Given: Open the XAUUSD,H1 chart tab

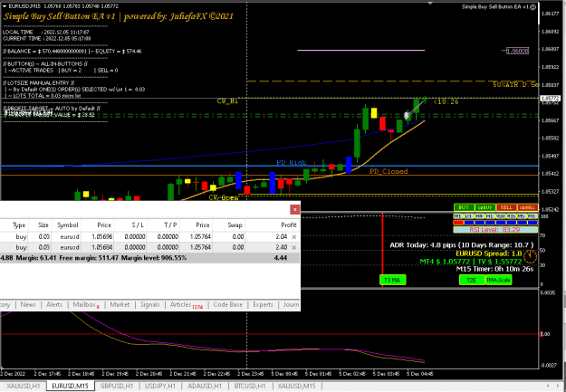Looking at the screenshot, I should 24,386.
